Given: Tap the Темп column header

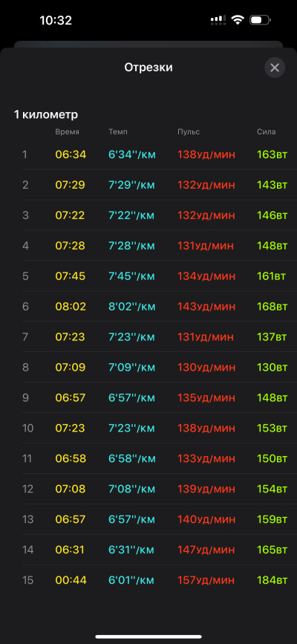Looking at the screenshot, I should click(118, 131).
